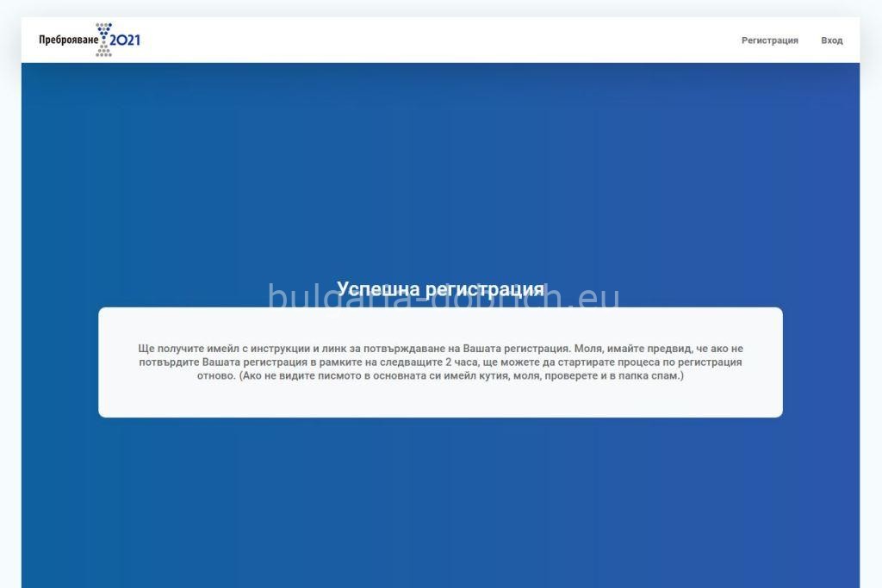Click the black Преброяване wordmark
882x588 pixels.
point(69,40)
